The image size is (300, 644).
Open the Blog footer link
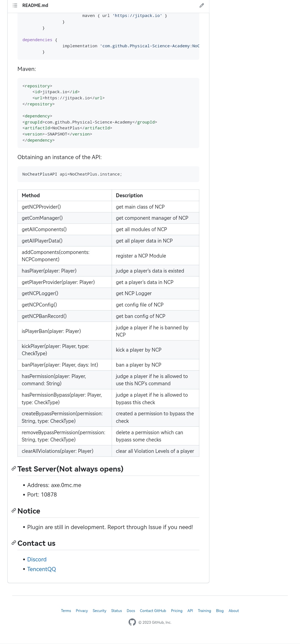tap(220, 611)
